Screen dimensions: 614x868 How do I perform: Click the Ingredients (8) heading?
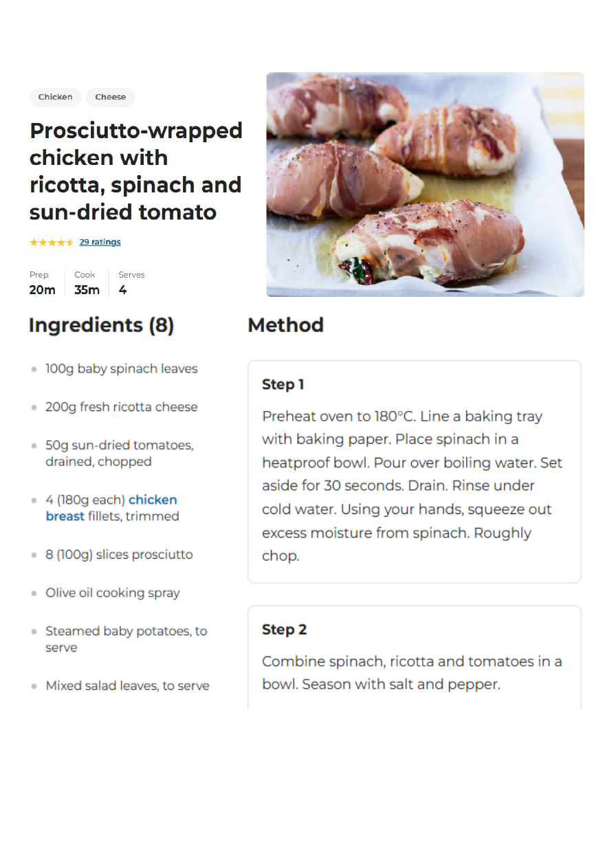click(101, 325)
